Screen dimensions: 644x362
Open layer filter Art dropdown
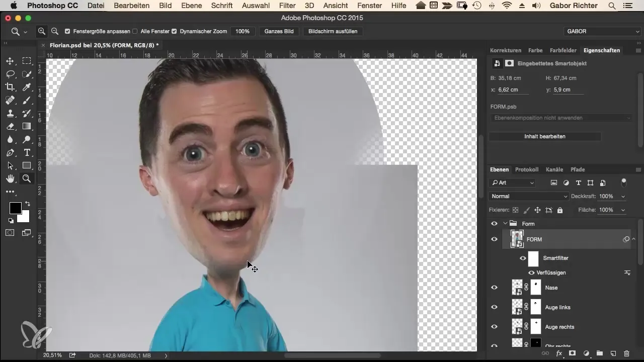(512, 183)
